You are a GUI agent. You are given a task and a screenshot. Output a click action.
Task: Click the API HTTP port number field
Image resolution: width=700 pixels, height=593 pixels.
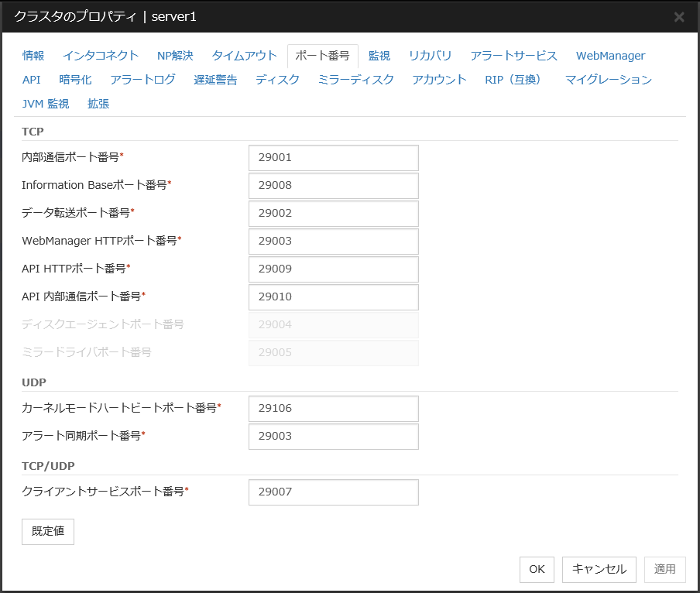(x=333, y=269)
